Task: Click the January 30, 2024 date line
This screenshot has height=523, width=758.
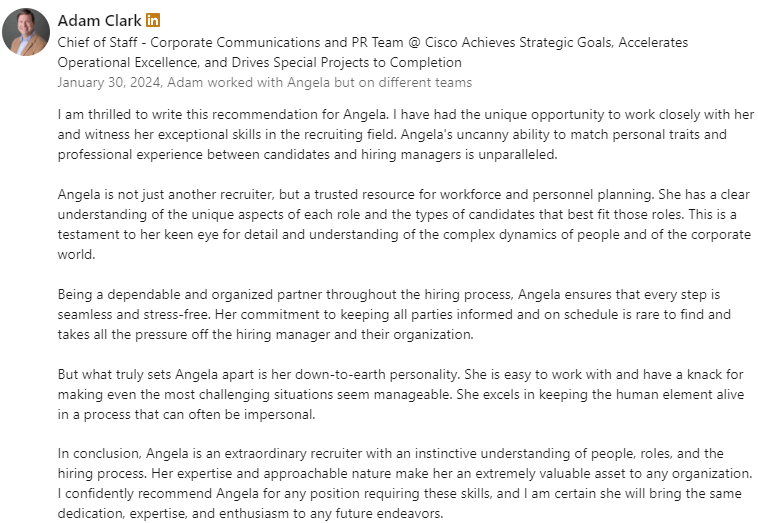Action: click(264, 82)
